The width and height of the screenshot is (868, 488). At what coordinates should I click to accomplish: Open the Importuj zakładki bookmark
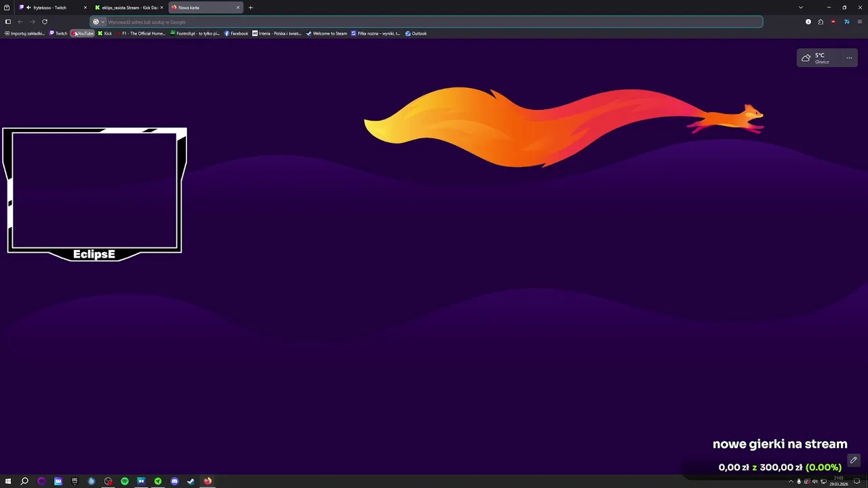[x=24, y=33]
